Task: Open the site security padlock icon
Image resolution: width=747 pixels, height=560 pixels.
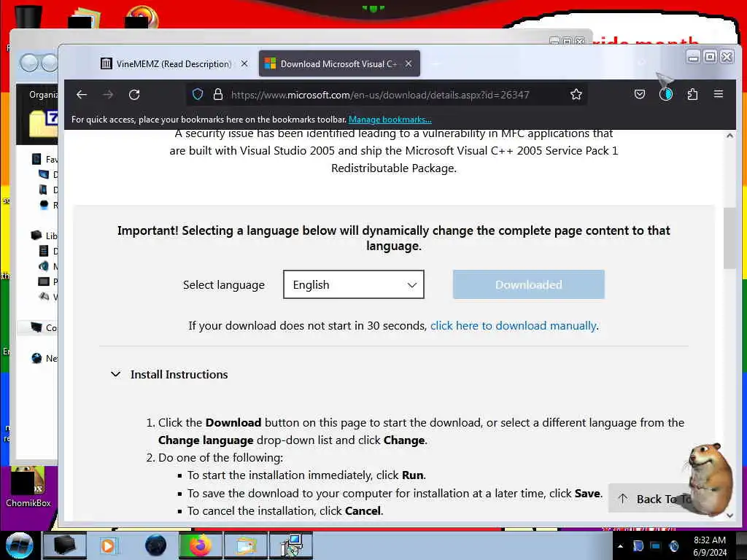Action: pos(217,94)
